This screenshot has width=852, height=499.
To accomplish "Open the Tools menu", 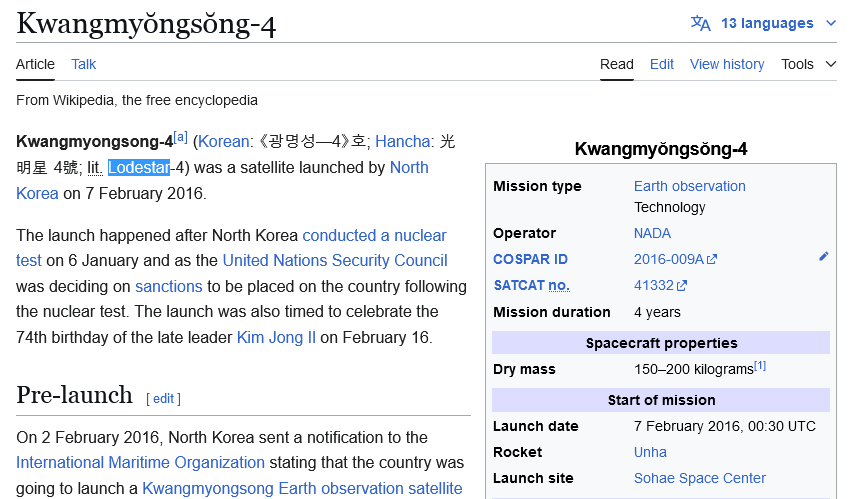I will pos(797,64).
